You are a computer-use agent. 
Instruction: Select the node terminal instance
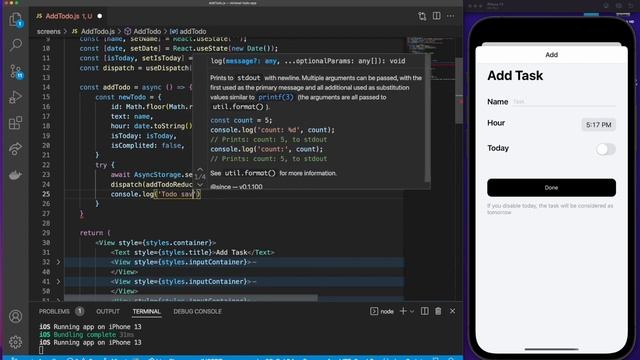382,311
